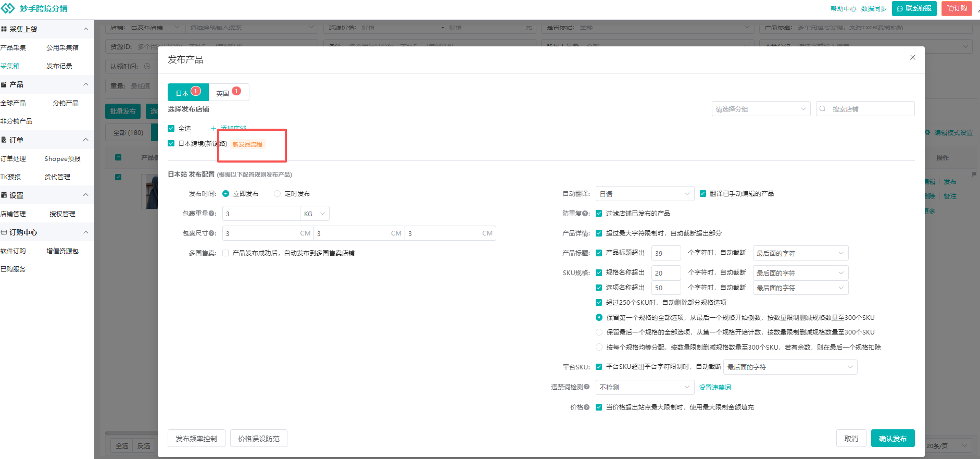Open 全球产品 in the sidebar
Screen dimensions: 980x459
pyautogui.click(x=13, y=103)
